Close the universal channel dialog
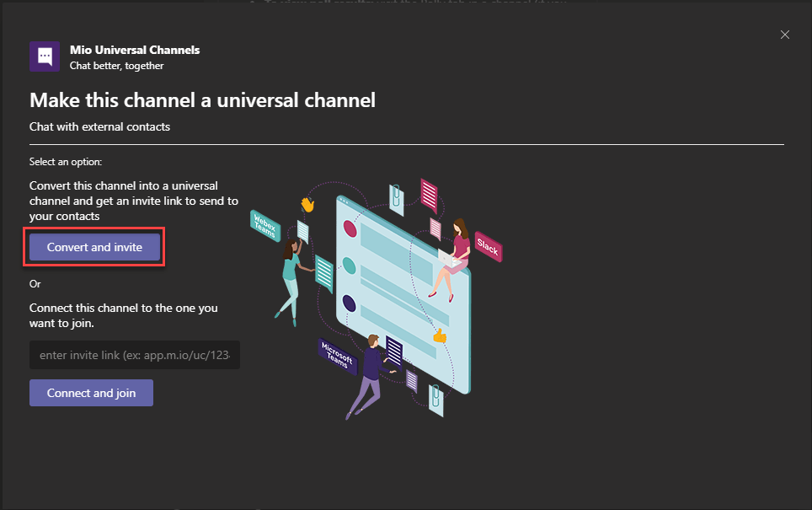The height and width of the screenshot is (510, 812). pos(785,35)
